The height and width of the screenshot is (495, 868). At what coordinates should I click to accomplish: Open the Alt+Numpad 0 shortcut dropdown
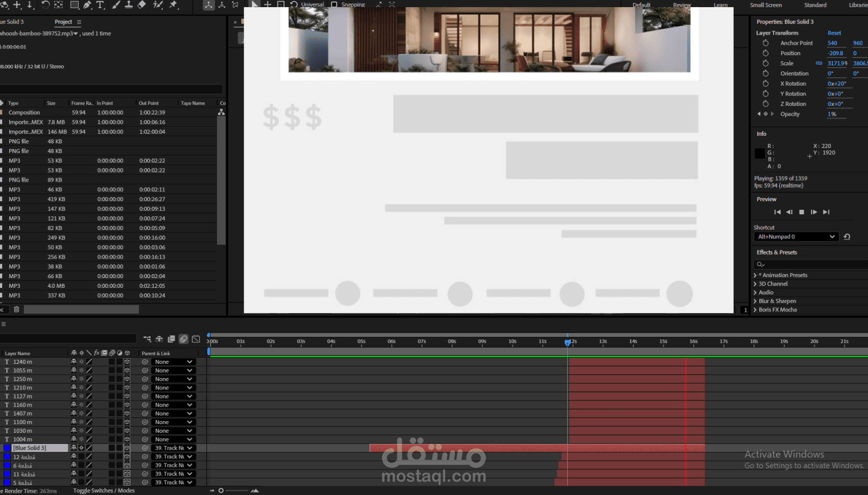(795, 236)
